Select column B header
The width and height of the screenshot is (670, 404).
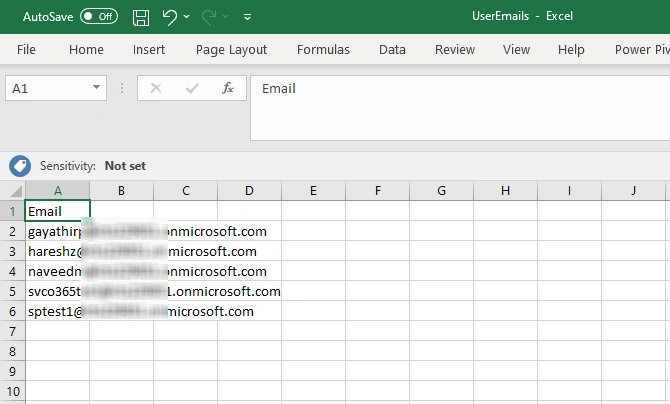coord(121,191)
